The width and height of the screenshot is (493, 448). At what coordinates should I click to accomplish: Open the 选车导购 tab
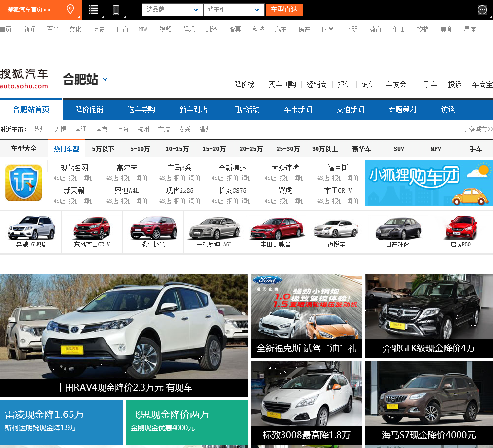coord(141,109)
